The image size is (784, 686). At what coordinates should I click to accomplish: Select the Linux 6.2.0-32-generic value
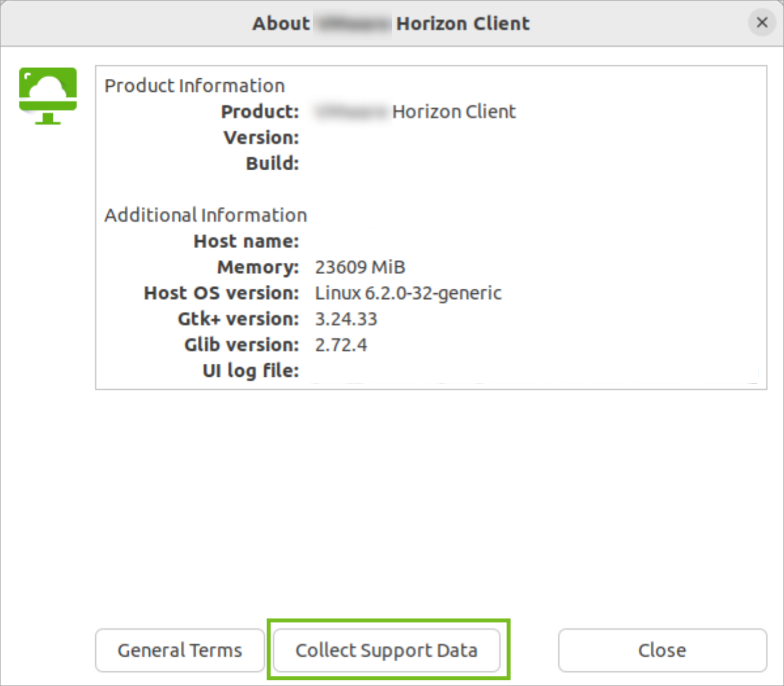pyautogui.click(x=408, y=293)
